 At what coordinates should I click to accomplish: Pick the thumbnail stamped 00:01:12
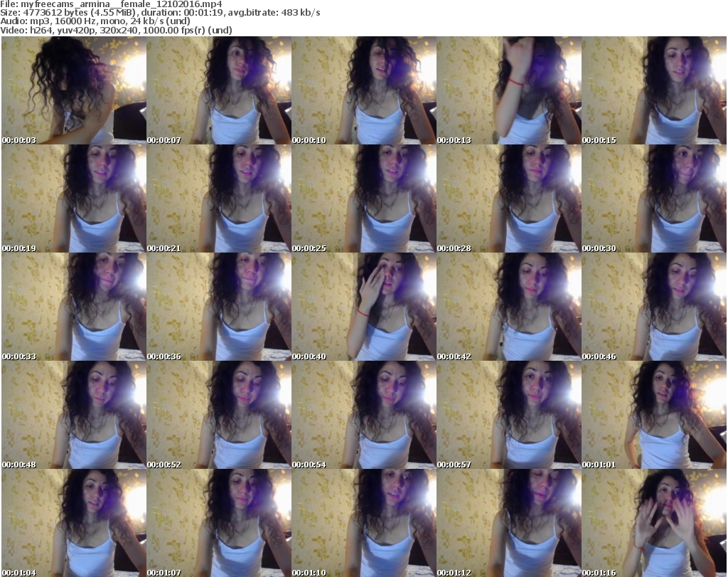pyautogui.click(x=509, y=523)
